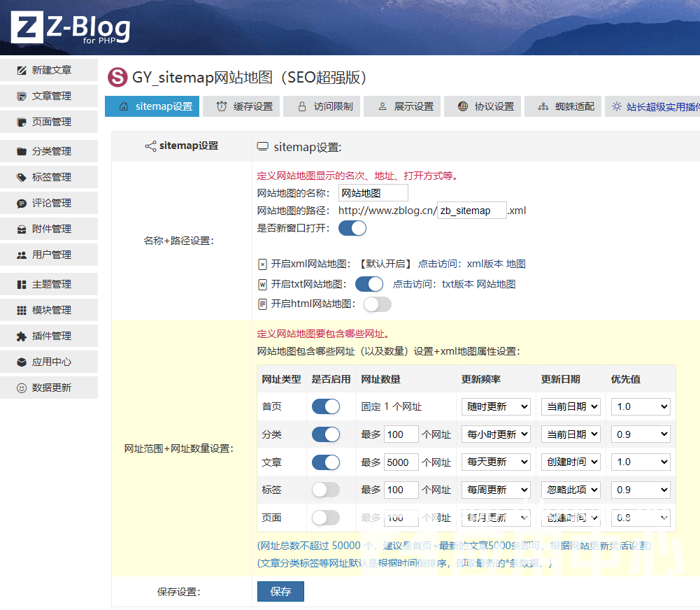Open 用户管理 in the sidebar
The image size is (700, 610).
coord(49,255)
